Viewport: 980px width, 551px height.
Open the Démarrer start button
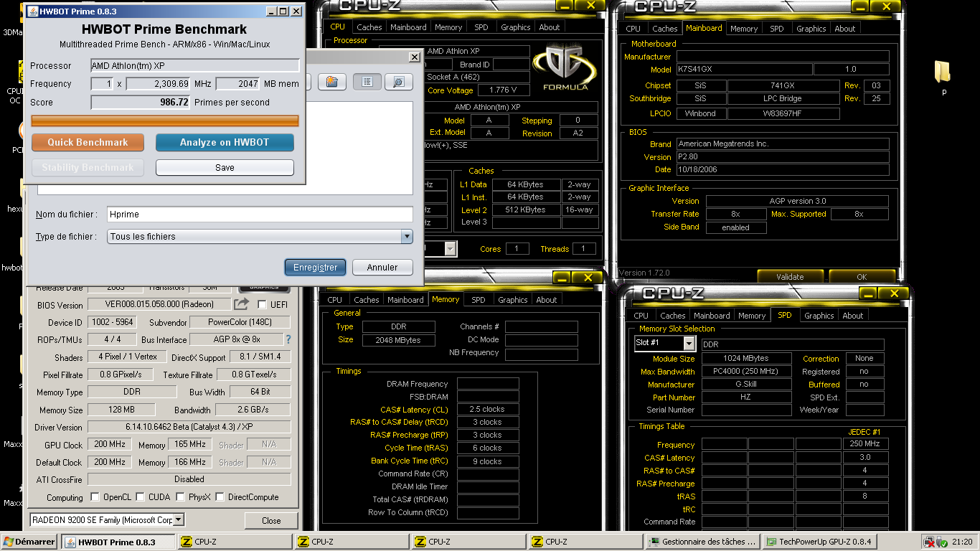coord(29,542)
